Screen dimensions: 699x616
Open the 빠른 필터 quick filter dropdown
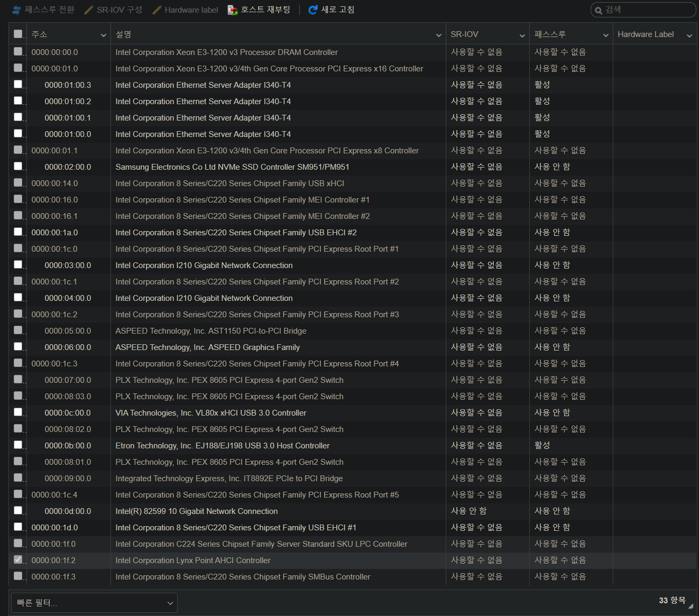tap(94, 603)
